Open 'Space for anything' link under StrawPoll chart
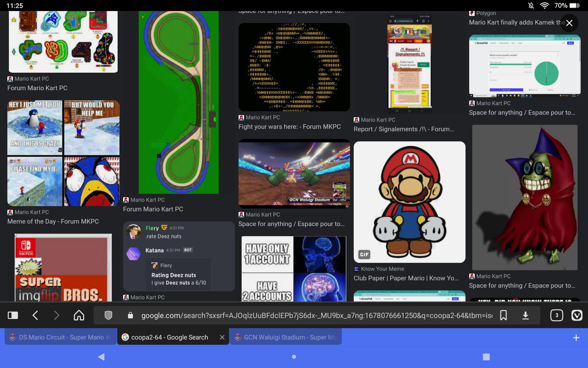Image resolution: width=588 pixels, height=368 pixels. point(522,113)
